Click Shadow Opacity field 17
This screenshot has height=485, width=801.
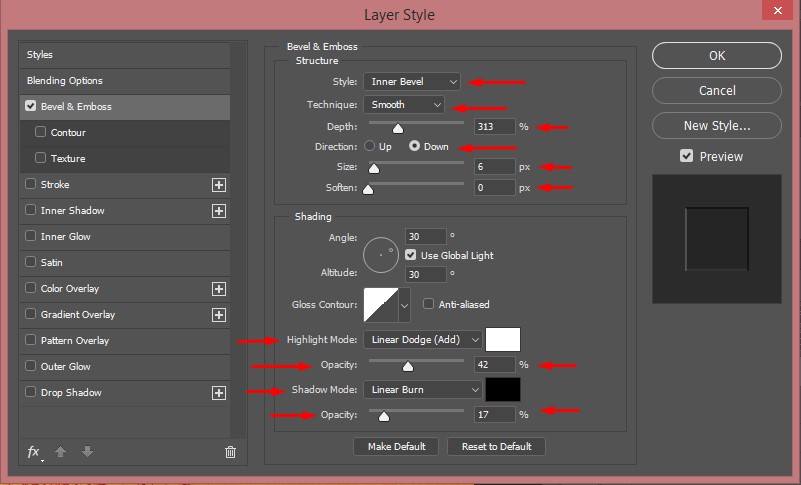pyautogui.click(x=494, y=414)
